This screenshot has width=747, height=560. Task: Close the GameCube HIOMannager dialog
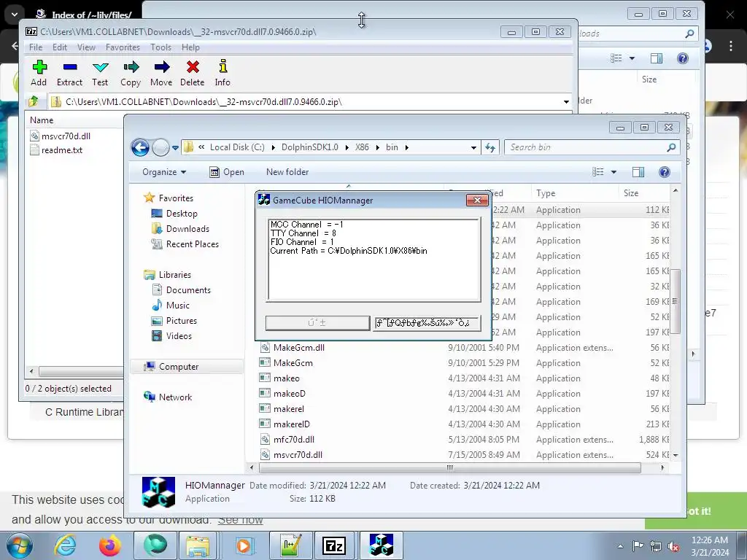coord(477,201)
